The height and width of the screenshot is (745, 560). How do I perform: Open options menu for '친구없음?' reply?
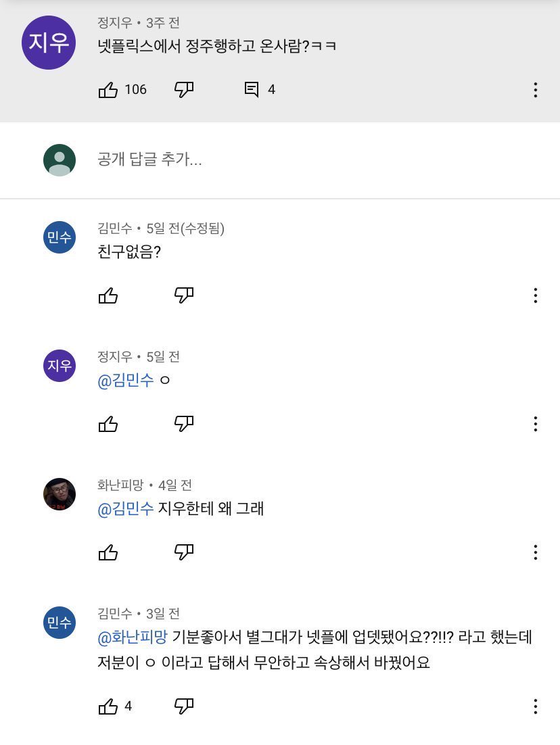point(535,295)
